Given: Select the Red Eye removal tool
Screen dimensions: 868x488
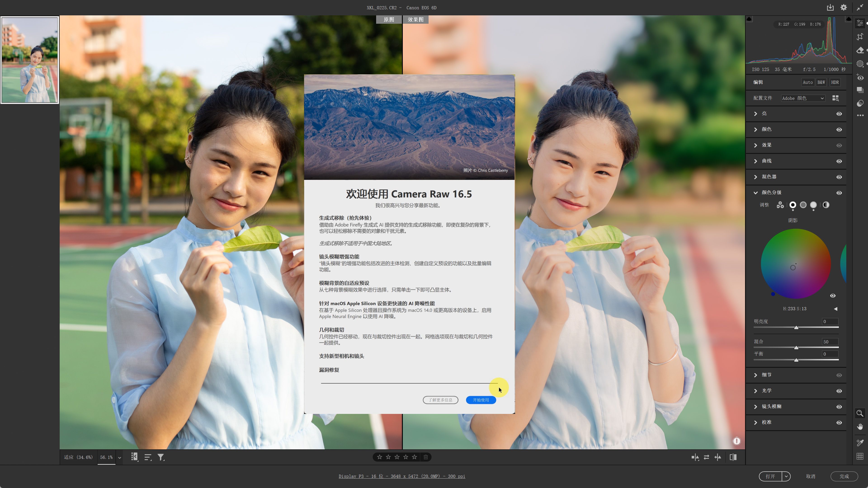Looking at the screenshot, I should coord(860,77).
